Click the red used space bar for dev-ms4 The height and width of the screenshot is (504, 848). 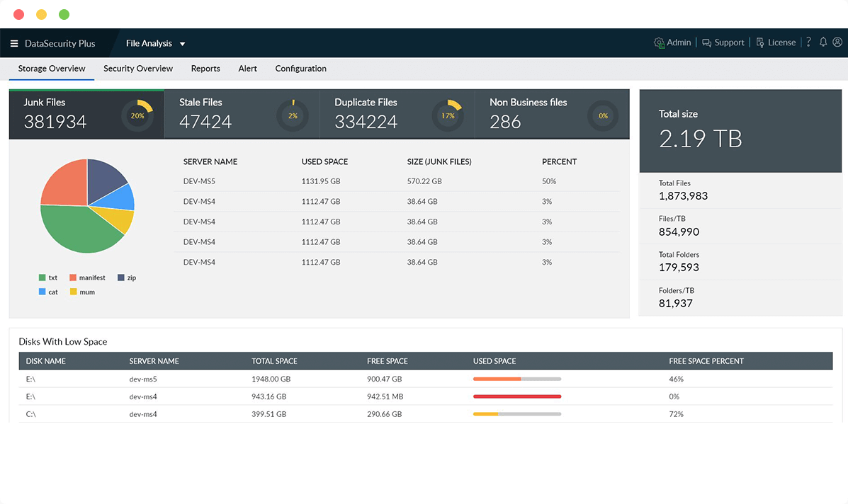pyautogui.click(x=517, y=396)
